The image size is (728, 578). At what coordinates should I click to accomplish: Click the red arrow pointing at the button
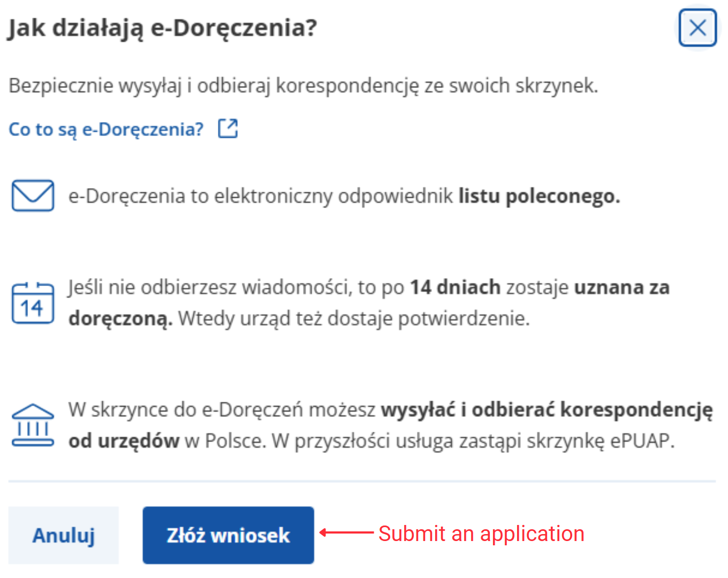point(346,532)
